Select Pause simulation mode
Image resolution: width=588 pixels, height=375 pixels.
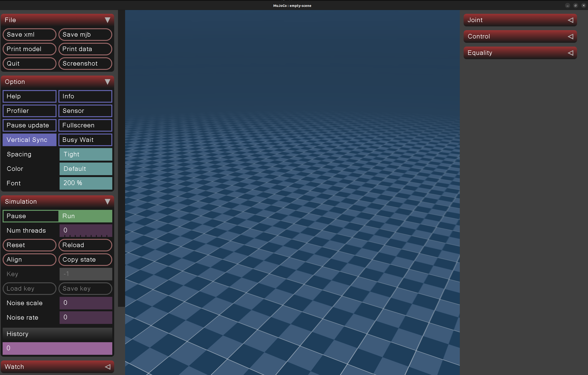(x=31, y=216)
